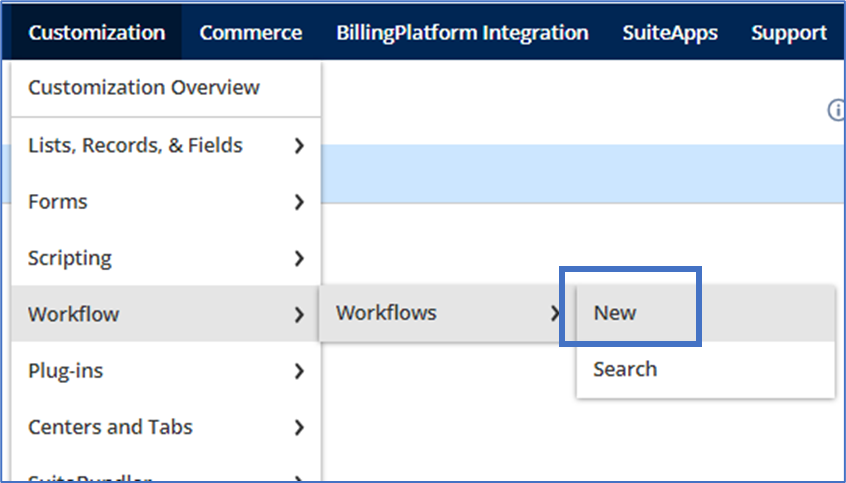Choose New under Workflows
Image resolution: width=846 pixels, height=483 pixels.
[705, 313]
